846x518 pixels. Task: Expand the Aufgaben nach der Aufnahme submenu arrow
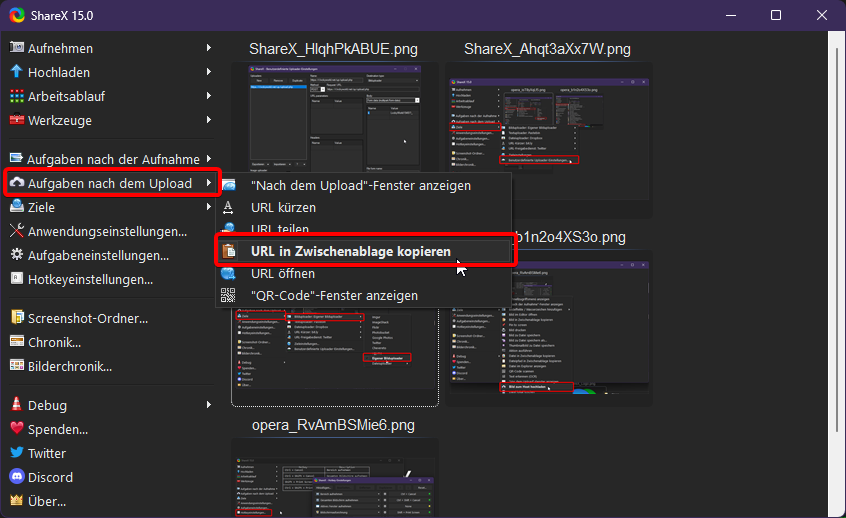(x=209, y=159)
